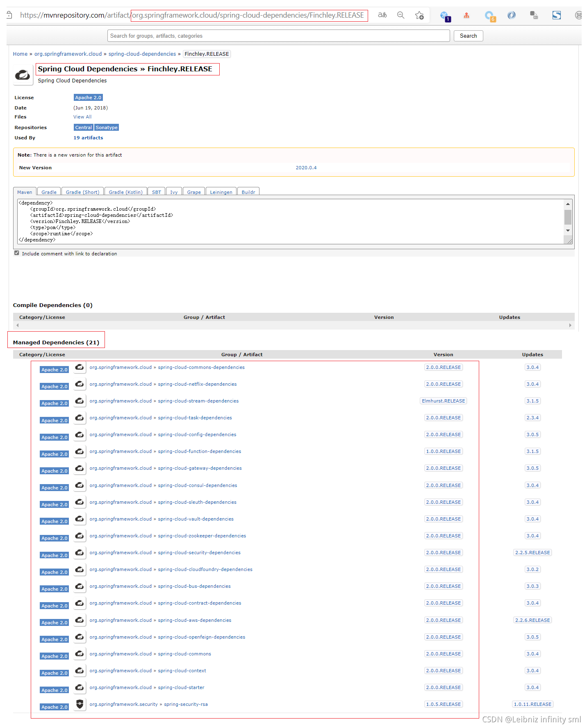587x728 pixels.
Task: Switch to the Gradle (Kotlin) tab
Action: click(126, 192)
